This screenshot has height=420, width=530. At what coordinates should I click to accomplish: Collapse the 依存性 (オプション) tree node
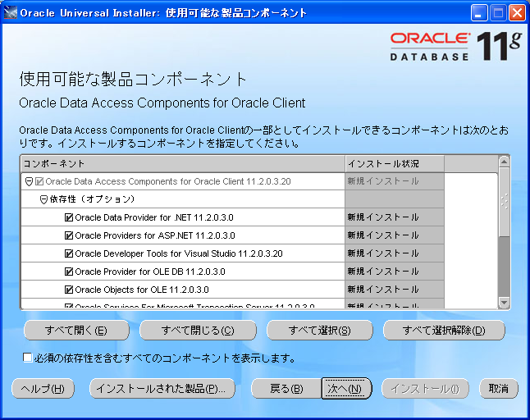pos(44,199)
